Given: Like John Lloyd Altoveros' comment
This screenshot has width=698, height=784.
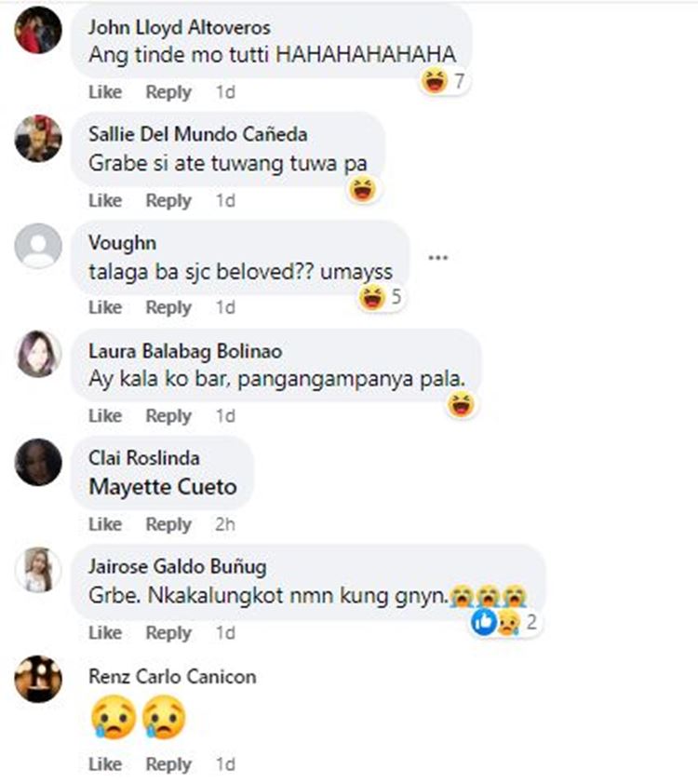Looking at the screenshot, I should click(x=105, y=92).
